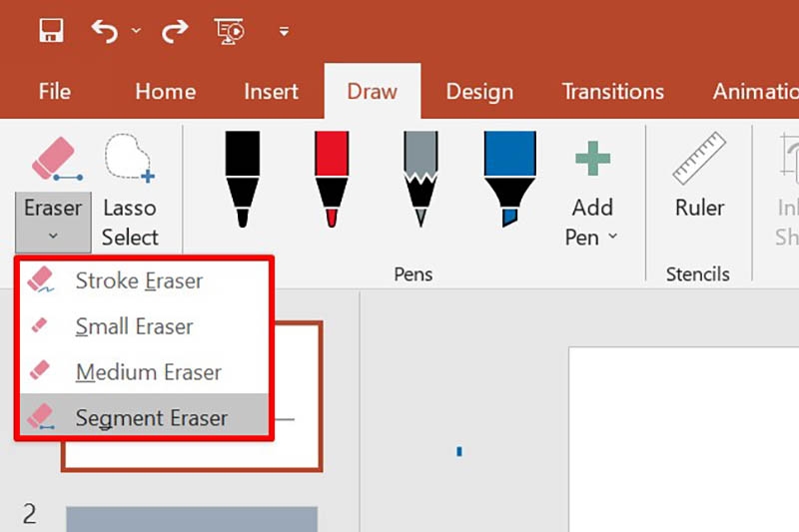Select the blue highlighter
Screen dimensions: 799x532
point(510,179)
